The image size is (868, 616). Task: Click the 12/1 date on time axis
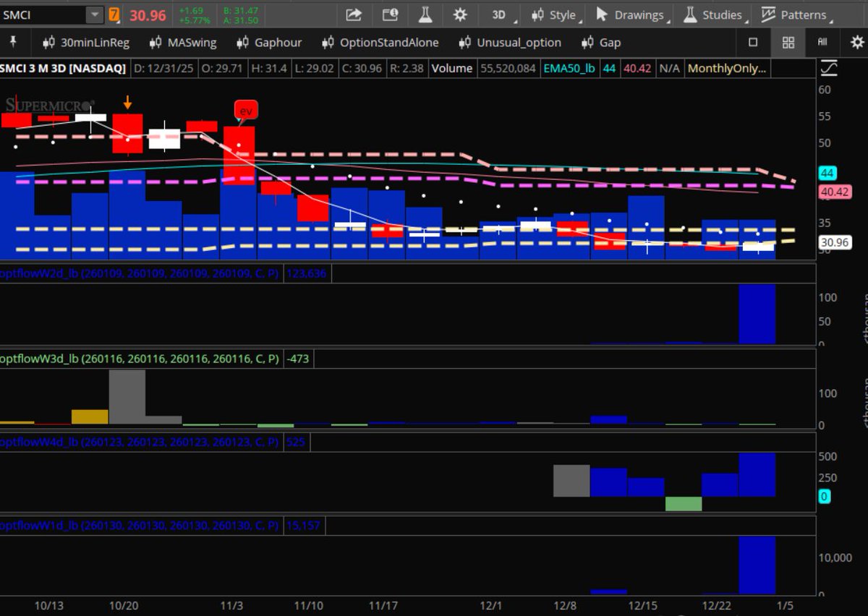491,605
